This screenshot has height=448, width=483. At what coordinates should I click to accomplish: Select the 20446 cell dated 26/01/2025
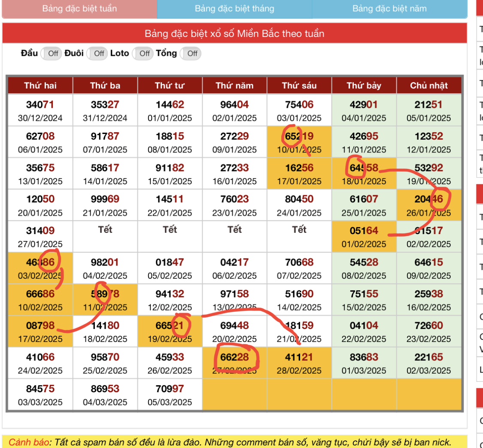click(x=429, y=205)
